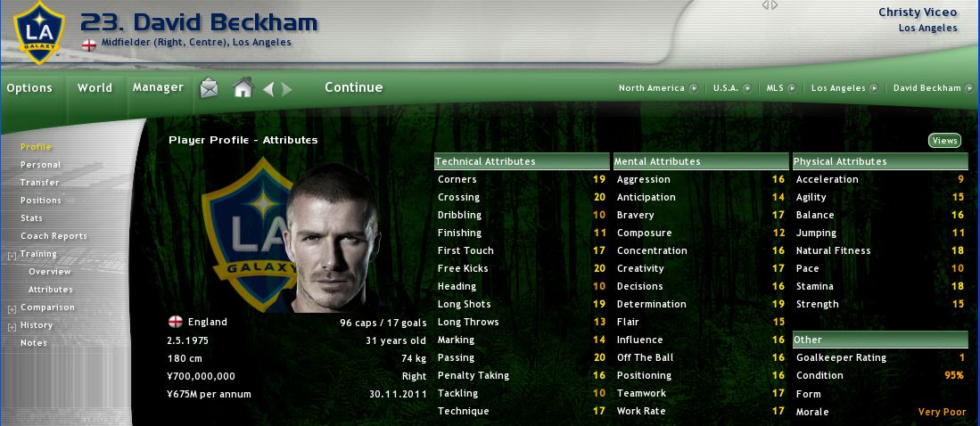Open the arrow beside MLS breadcrumb
980x426 pixels.
pyautogui.click(x=792, y=88)
